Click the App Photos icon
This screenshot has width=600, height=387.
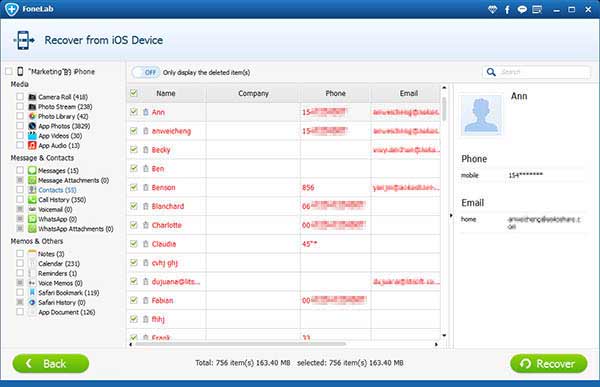tap(32, 126)
